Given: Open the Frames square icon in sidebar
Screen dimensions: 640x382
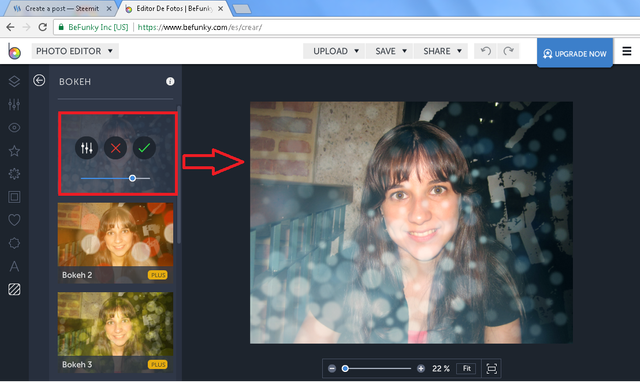Looking at the screenshot, I should pyautogui.click(x=14, y=197).
